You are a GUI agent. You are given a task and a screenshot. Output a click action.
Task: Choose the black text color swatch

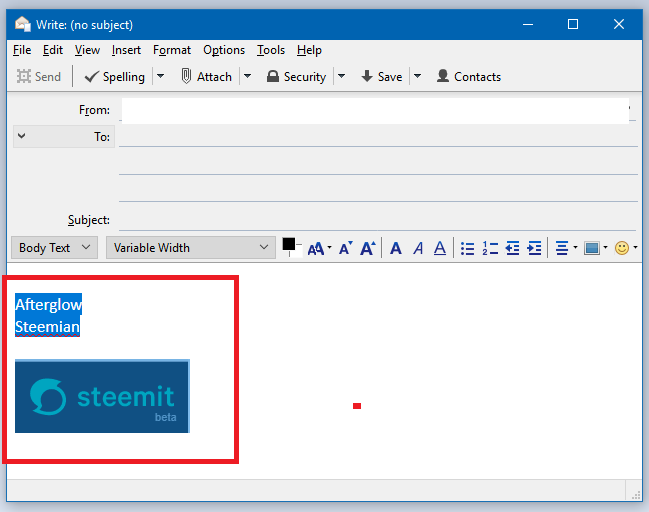(x=288, y=244)
